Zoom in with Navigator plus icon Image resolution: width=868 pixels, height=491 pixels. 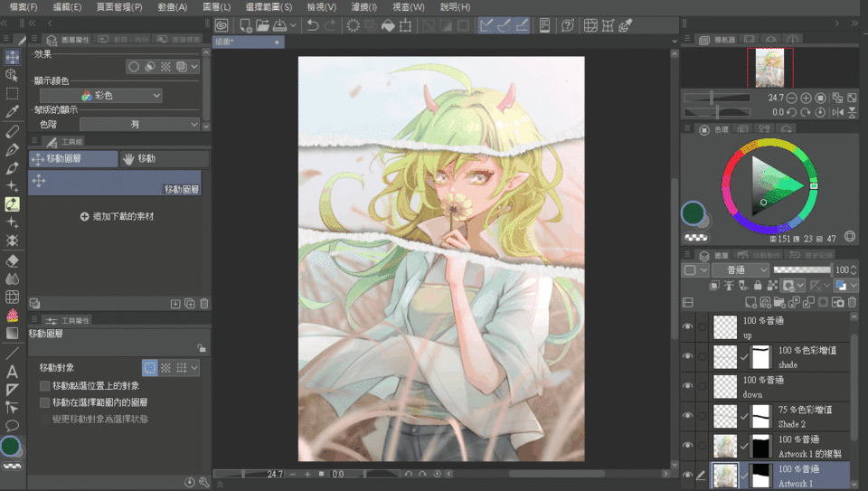pos(806,98)
